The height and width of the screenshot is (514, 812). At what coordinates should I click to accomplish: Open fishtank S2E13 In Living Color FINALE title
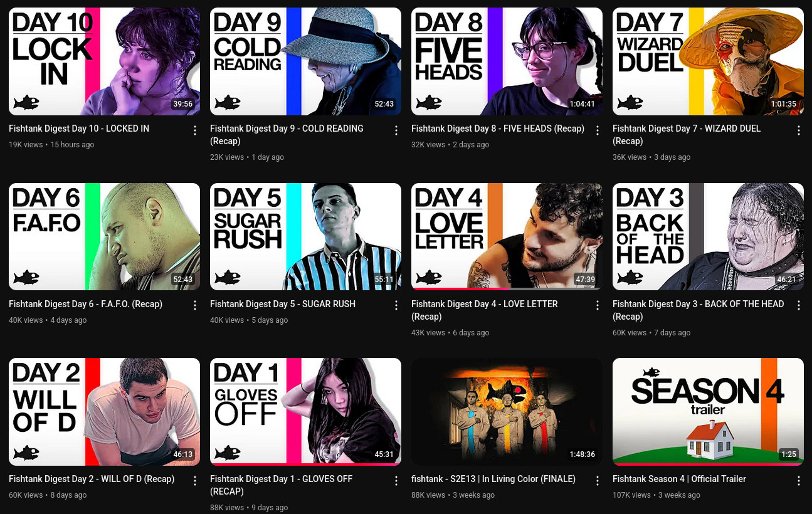(493, 479)
